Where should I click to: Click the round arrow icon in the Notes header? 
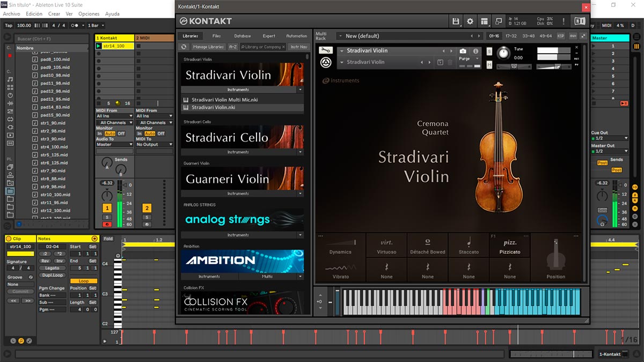(95, 239)
